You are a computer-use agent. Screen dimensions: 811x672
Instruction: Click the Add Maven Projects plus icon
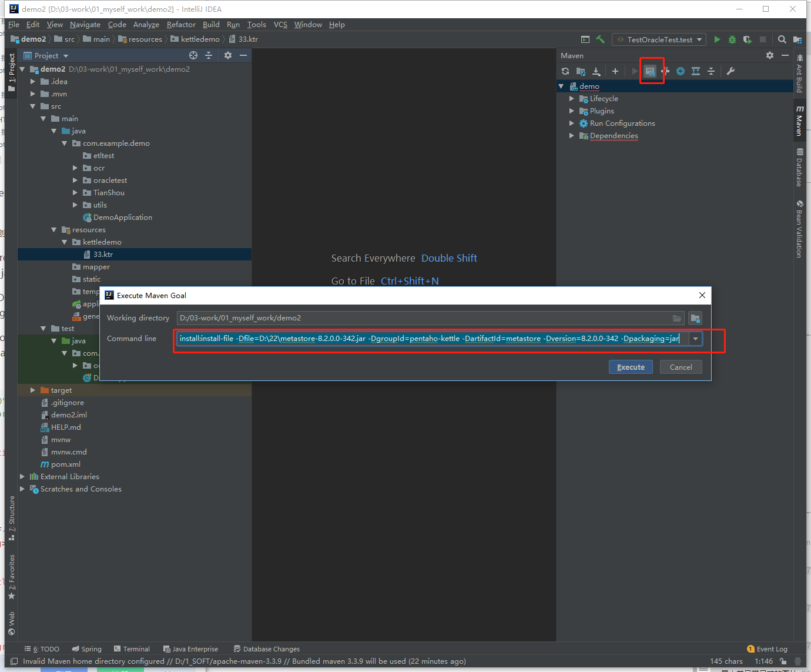coord(615,71)
